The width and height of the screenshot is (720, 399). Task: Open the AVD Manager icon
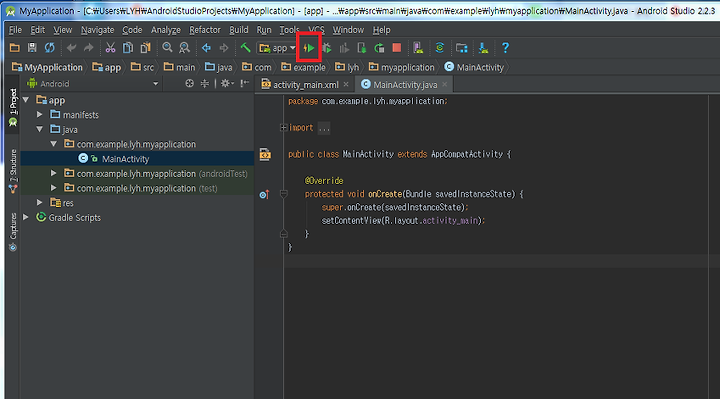tap(418, 48)
